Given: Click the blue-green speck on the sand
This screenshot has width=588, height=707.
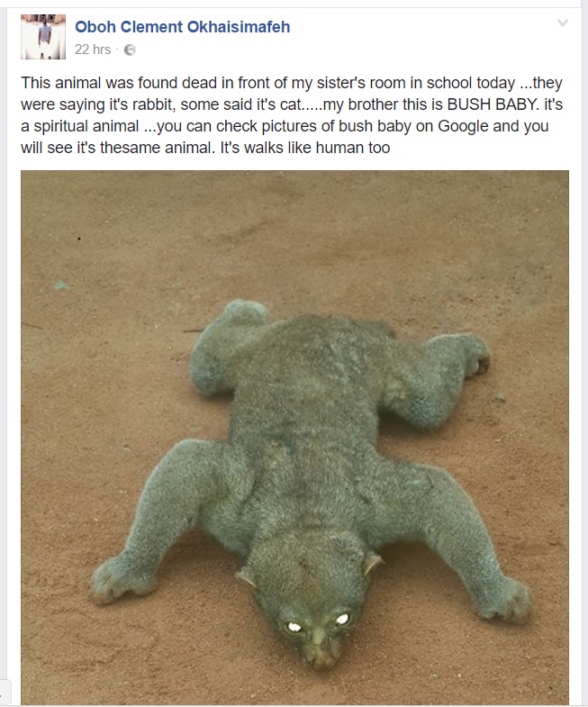Looking at the screenshot, I should click(60, 285).
